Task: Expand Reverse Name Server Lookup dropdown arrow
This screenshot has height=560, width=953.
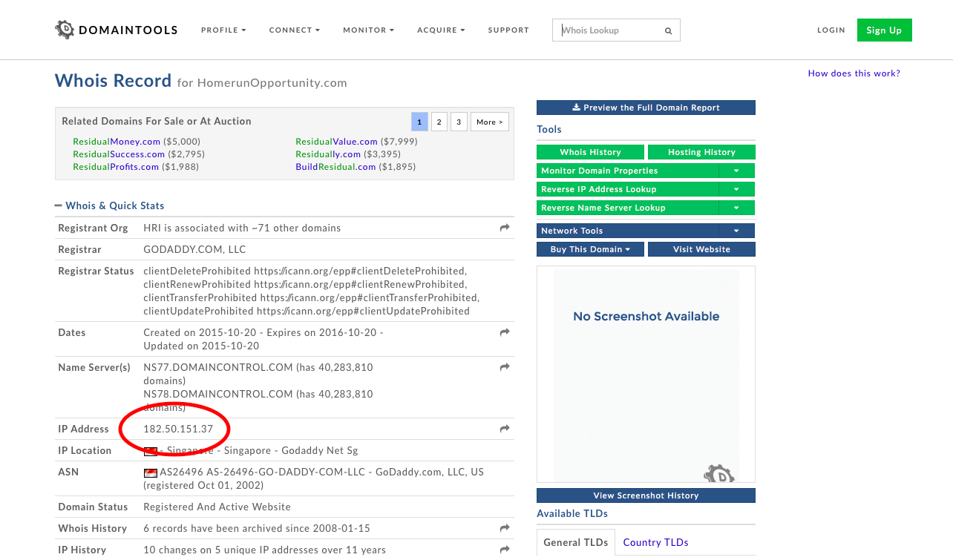Action: point(736,208)
